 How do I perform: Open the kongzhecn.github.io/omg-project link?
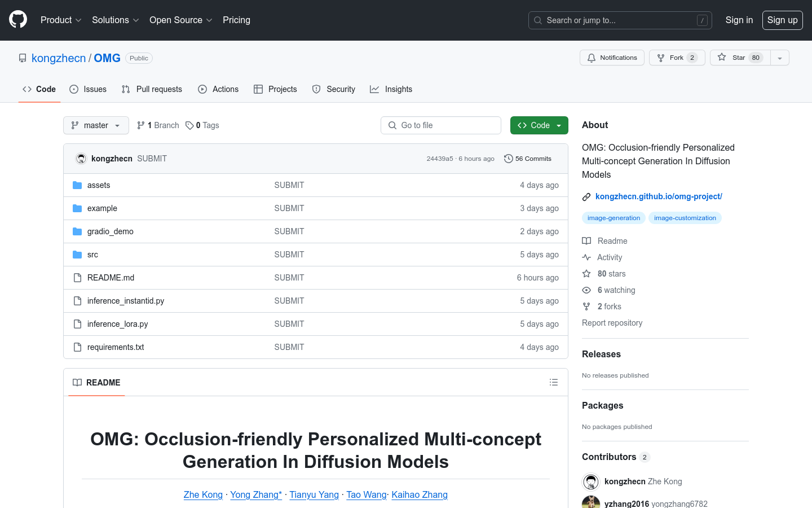[659, 196]
